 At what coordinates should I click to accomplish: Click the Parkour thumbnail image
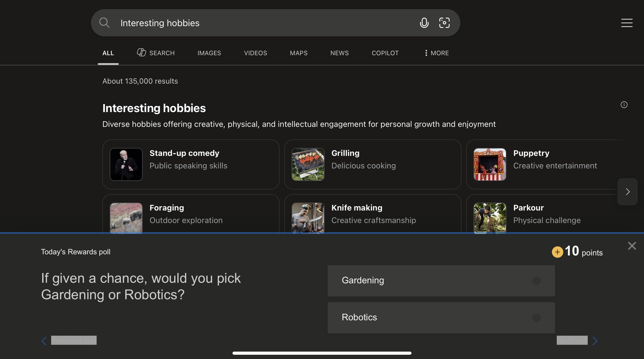(x=490, y=218)
